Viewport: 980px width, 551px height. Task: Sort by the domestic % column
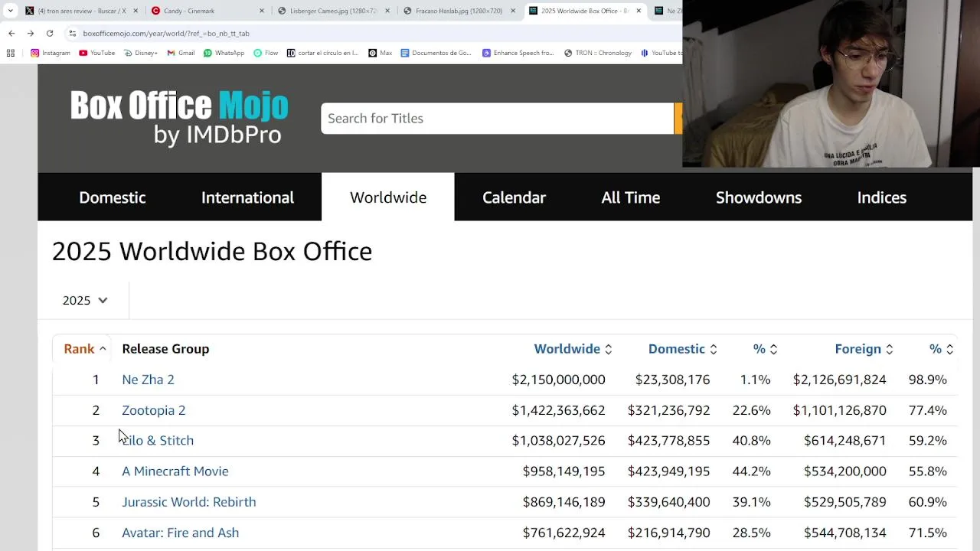click(766, 349)
